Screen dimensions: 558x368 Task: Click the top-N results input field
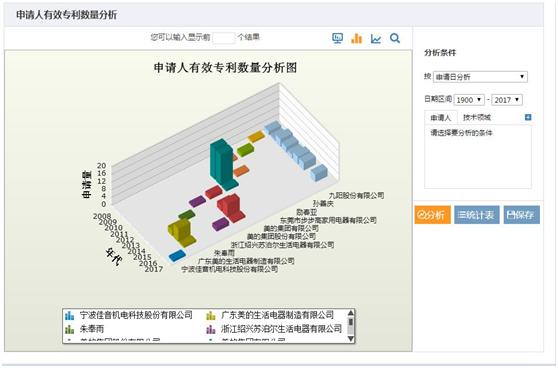pyautogui.click(x=223, y=38)
